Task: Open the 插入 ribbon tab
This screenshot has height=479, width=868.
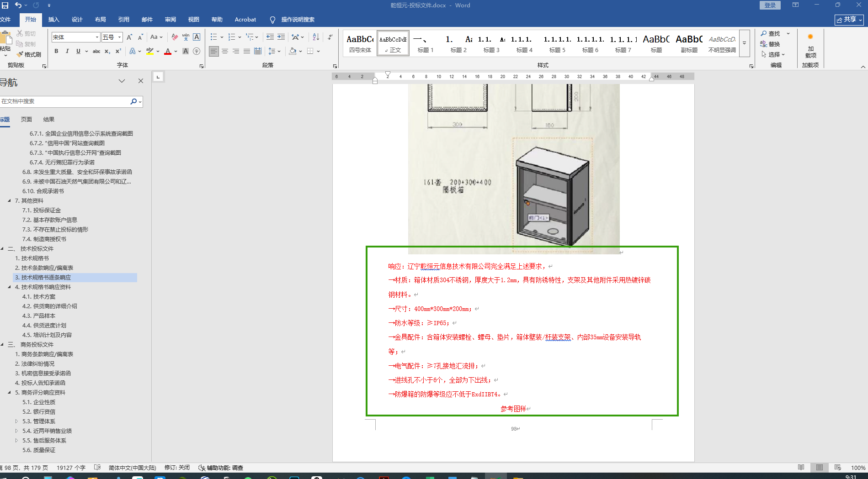Action: (x=54, y=20)
